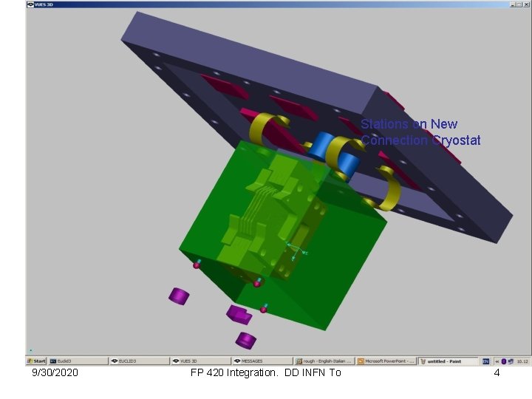The width and height of the screenshot is (532, 399).
Task: Select the untitled - Paint taskbar button
Action: tap(448, 361)
